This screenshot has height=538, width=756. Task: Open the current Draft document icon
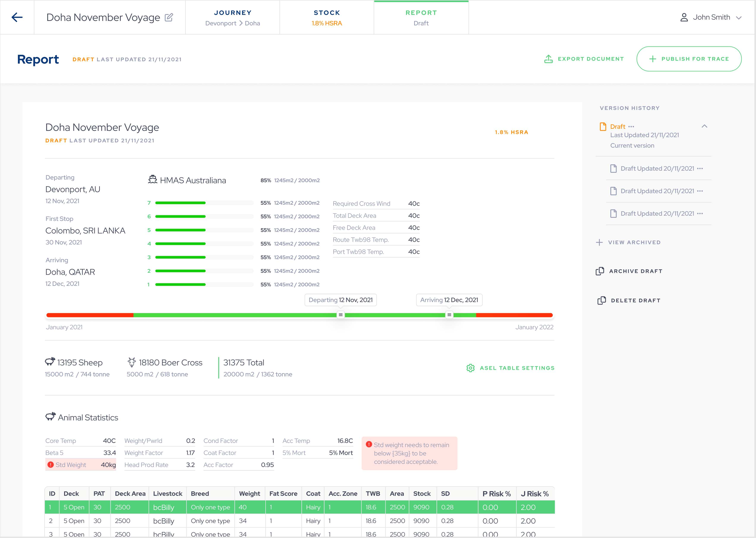[603, 127]
